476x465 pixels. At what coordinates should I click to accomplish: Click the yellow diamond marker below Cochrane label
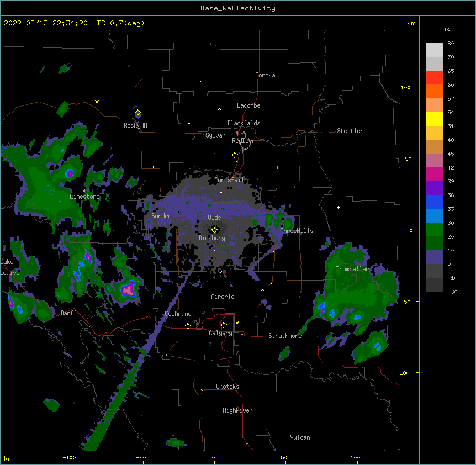click(188, 326)
